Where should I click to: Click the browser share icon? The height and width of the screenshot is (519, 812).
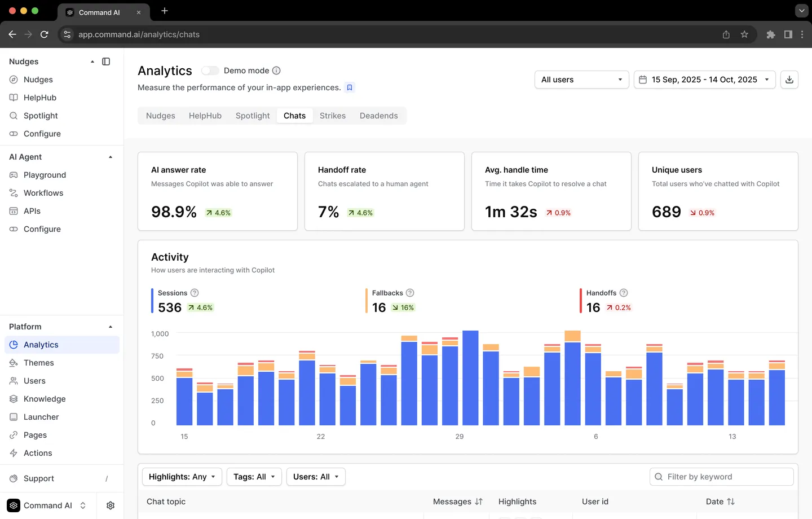pos(726,34)
